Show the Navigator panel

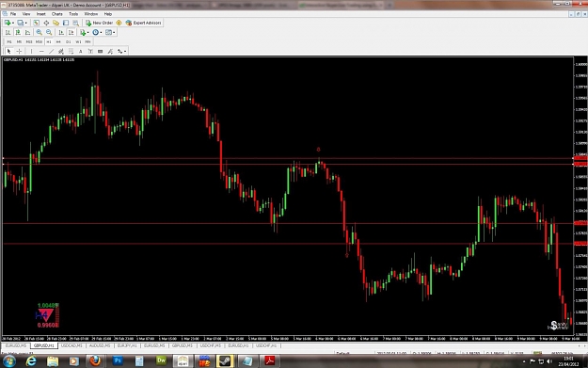pyautogui.click(x=56, y=23)
